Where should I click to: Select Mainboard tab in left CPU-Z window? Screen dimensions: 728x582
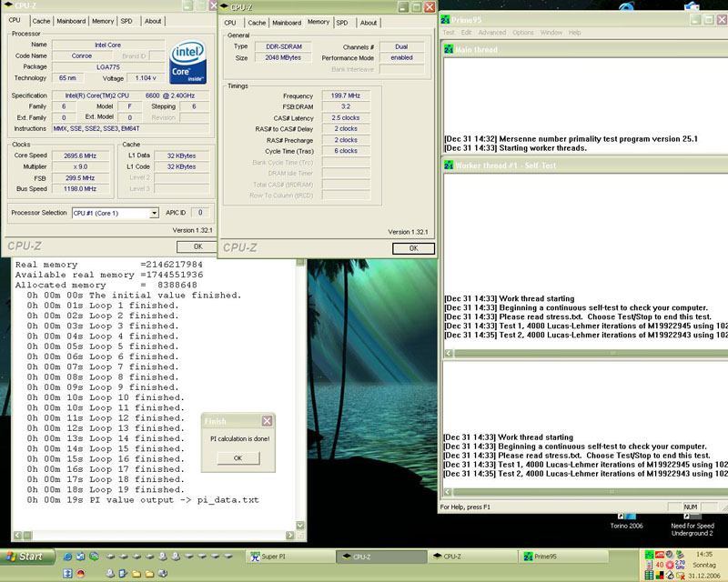(x=71, y=21)
